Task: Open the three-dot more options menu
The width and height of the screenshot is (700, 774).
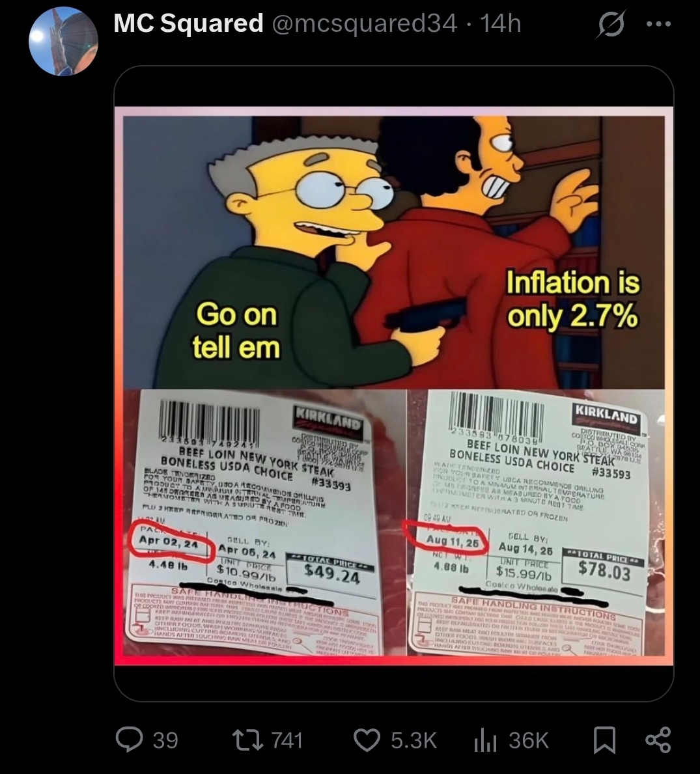Action: (x=659, y=23)
